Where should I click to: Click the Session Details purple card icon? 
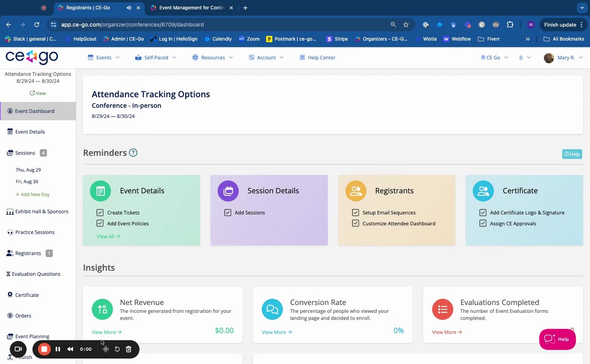tap(228, 191)
